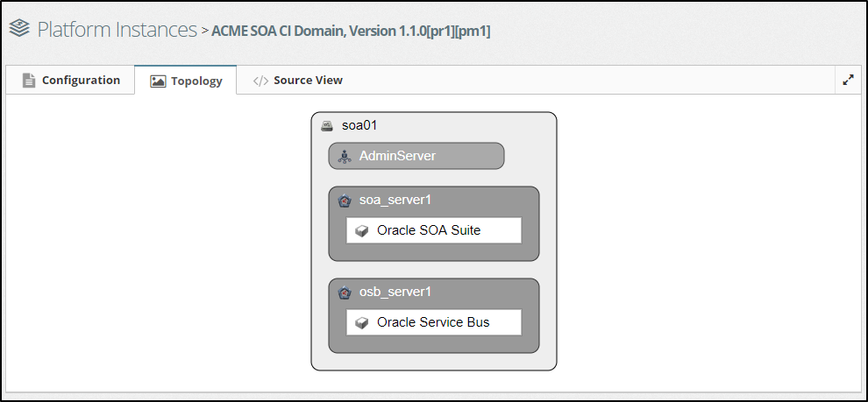Click the code brackets icon for Source View
Viewport: 868px width, 402px height.
point(260,81)
